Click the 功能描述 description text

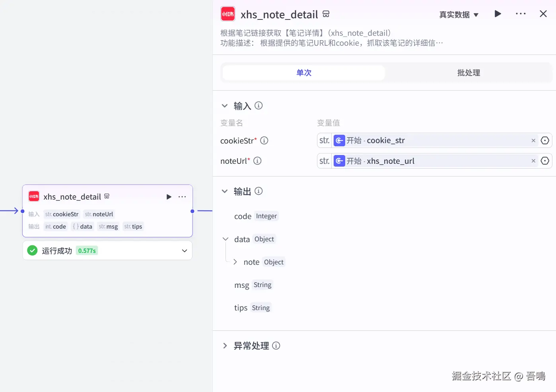332,43
